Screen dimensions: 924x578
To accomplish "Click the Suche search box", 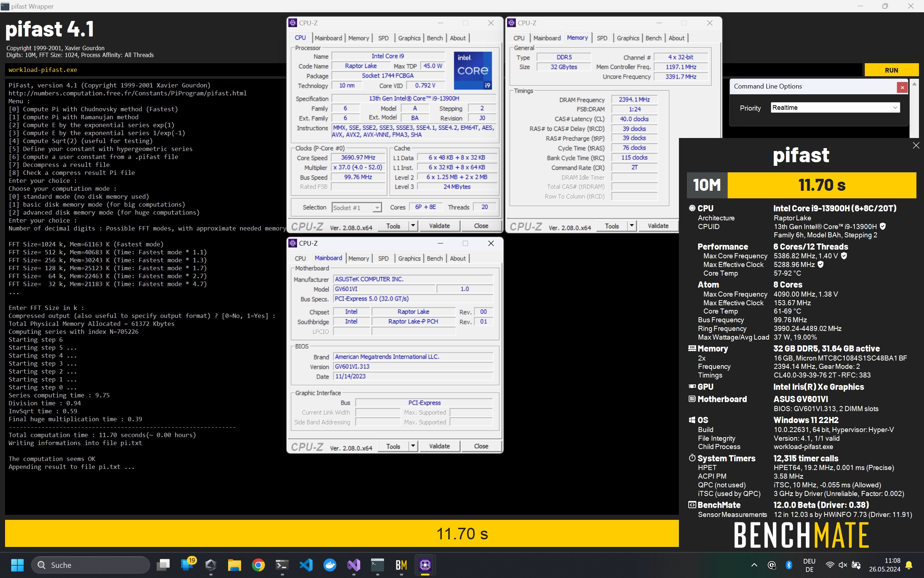I will pyautogui.click(x=91, y=565).
